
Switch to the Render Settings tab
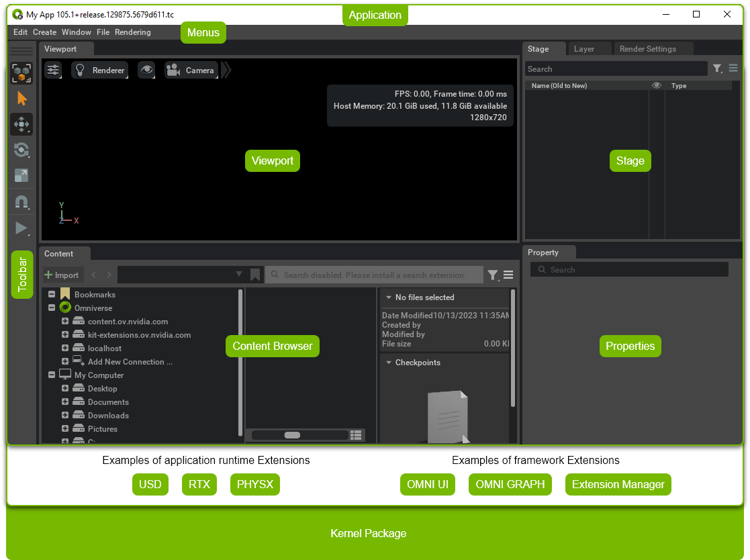point(647,49)
